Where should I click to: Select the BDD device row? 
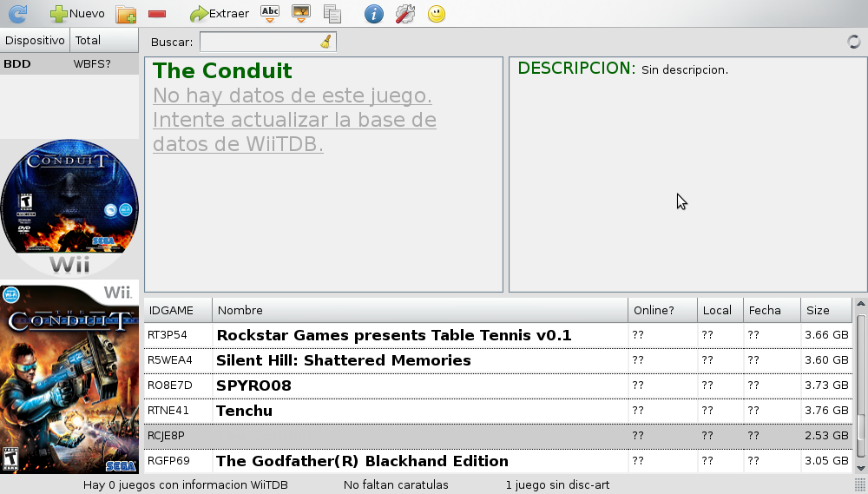point(69,63)
